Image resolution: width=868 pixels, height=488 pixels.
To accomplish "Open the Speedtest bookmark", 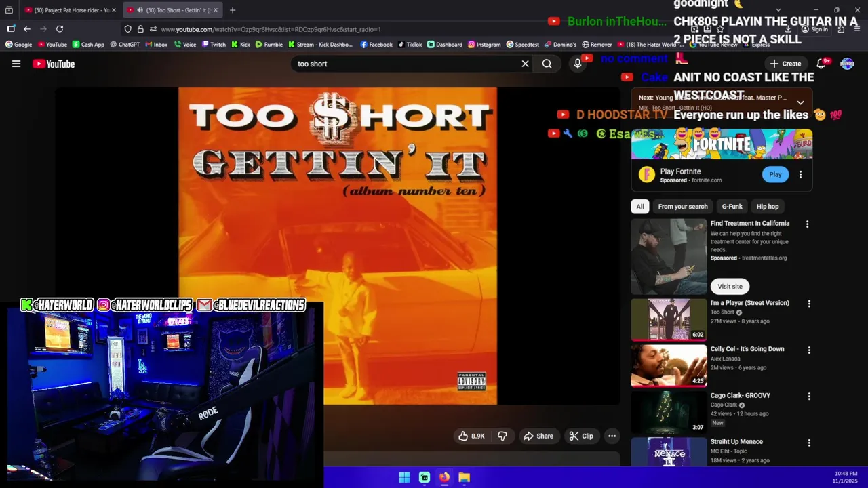I will (523, 45).
